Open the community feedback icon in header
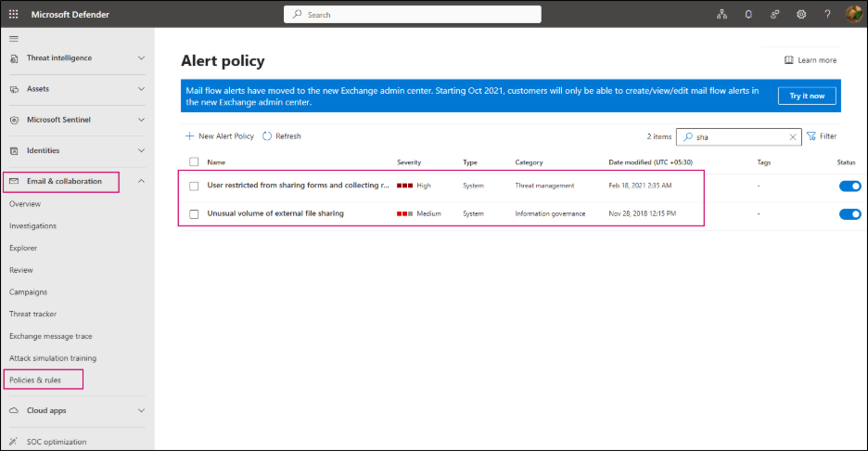Viewport: 868px width, 451px height. click(775, 15)
